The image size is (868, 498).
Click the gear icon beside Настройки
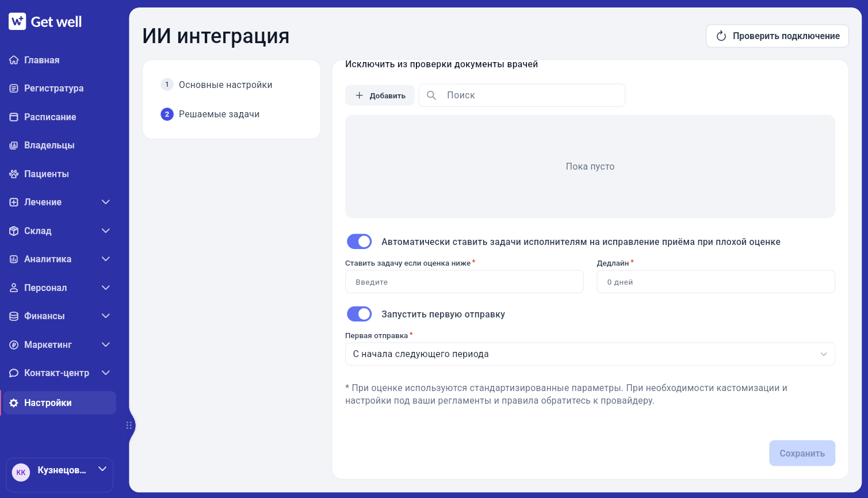14,403
